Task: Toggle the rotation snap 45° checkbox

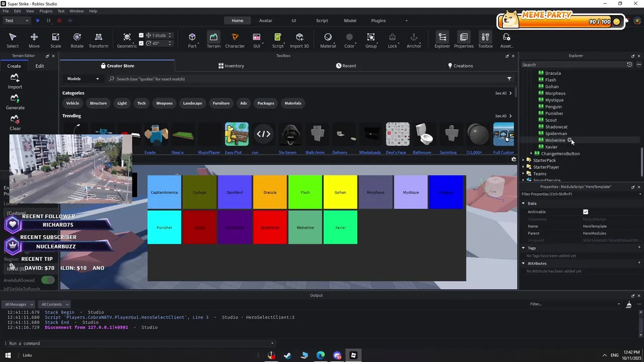Action: (141, 43)
